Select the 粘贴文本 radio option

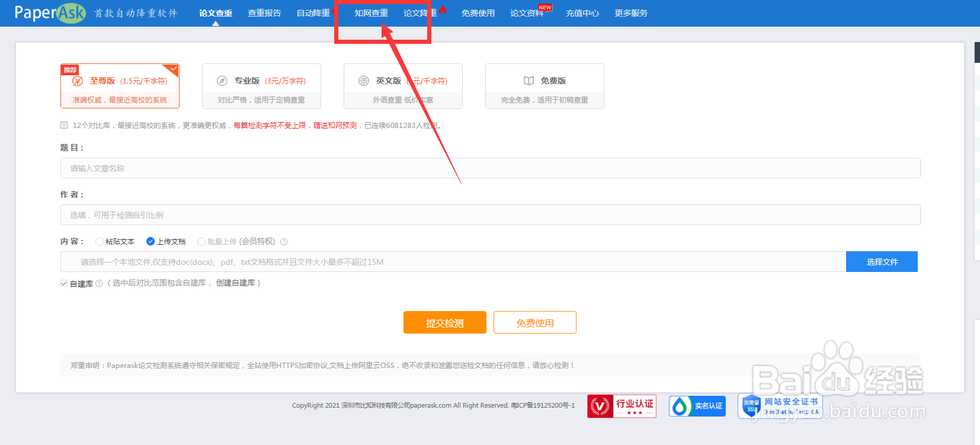[99, 241]
